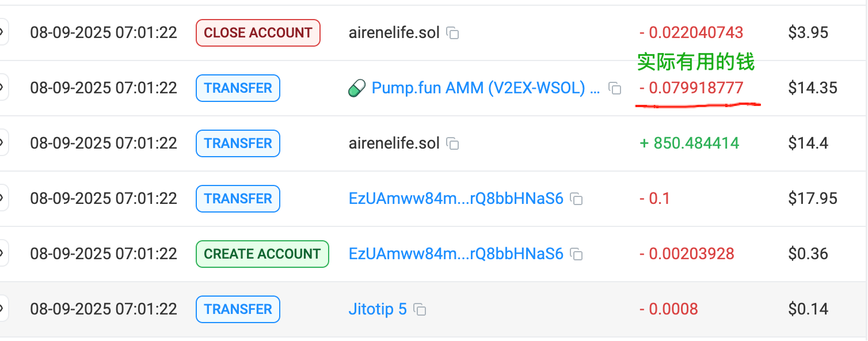The image size is (868, 341).
Task: Open EzUAmww84m link in CREATE ACCOUNT row
Action: coord(456,254)
